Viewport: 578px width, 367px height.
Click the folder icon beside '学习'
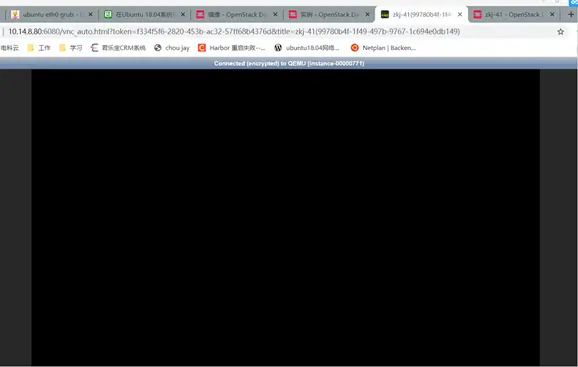[62, 48]
